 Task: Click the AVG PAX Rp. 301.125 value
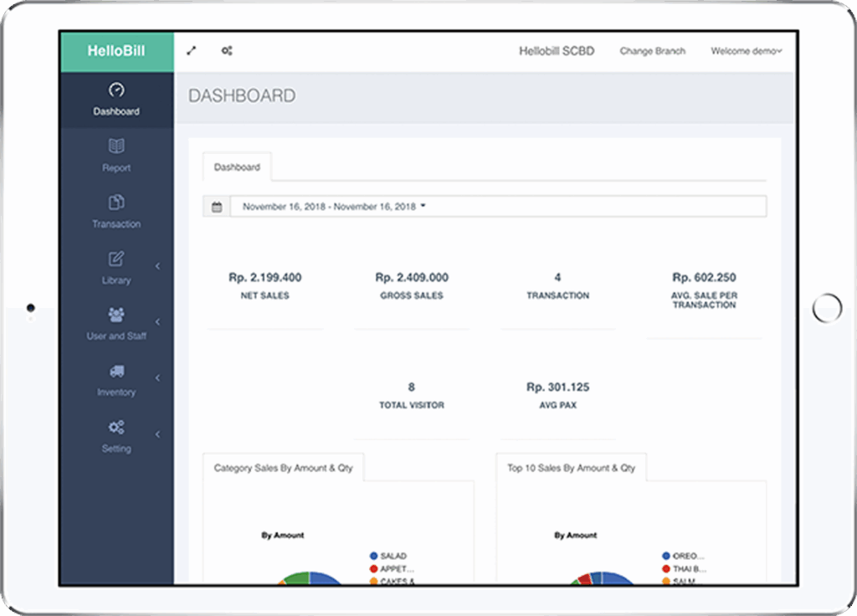tap(557, 388)
